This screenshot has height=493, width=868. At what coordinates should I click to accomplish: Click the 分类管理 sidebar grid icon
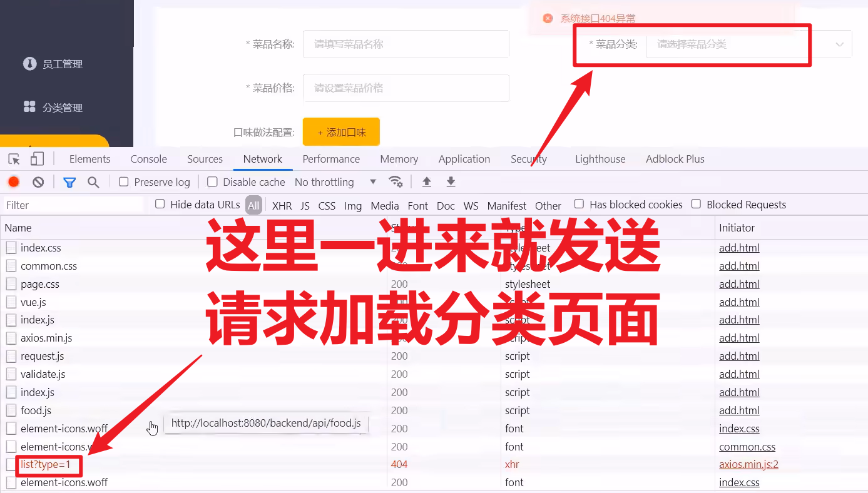point(29,107)
